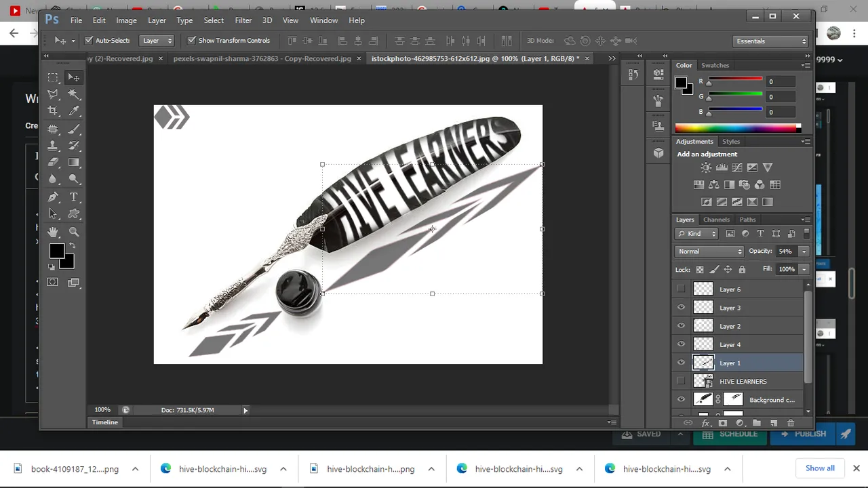This screenshot has height=488, width=868.
Task: Open the Normal blend mode dropdown
Action: pos(709,251)
